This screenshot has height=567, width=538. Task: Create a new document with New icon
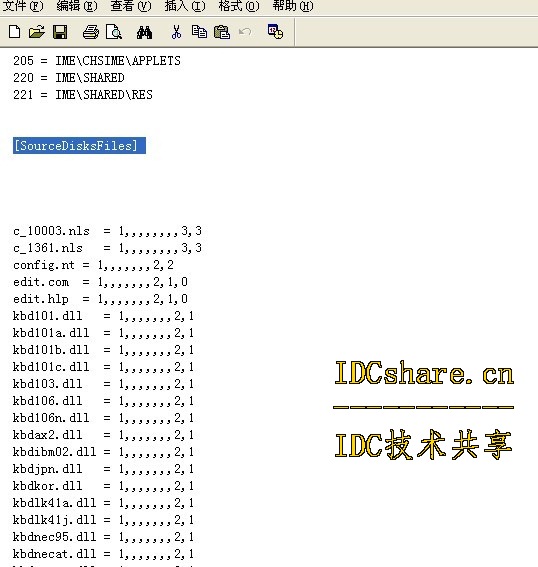point(14,32)
